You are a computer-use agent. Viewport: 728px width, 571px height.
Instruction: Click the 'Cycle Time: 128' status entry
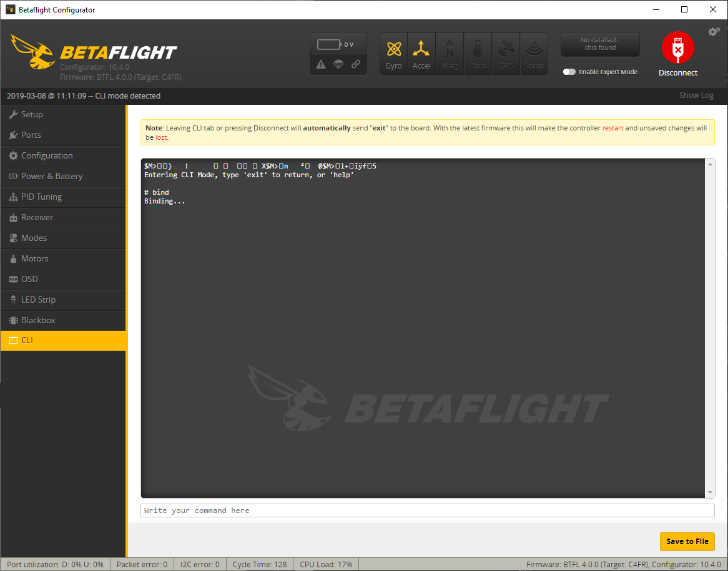[260, 565]
